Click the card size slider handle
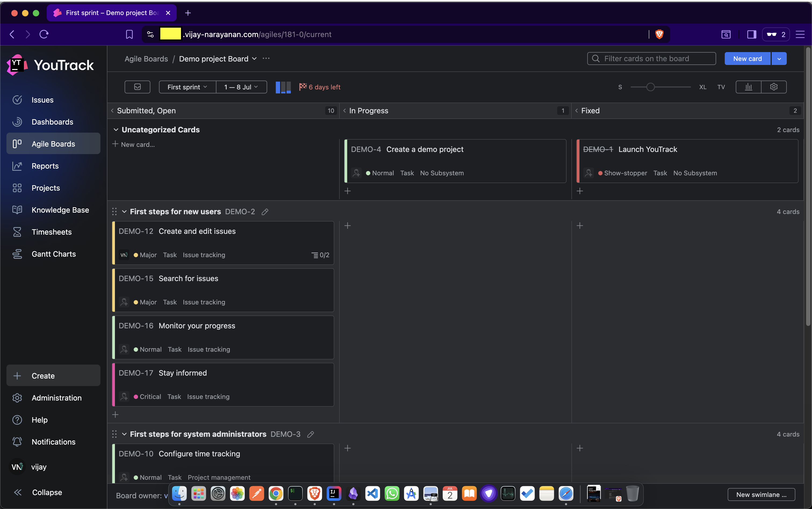Image resolution: width=812 pixels, height=509 pixels. 650,87
